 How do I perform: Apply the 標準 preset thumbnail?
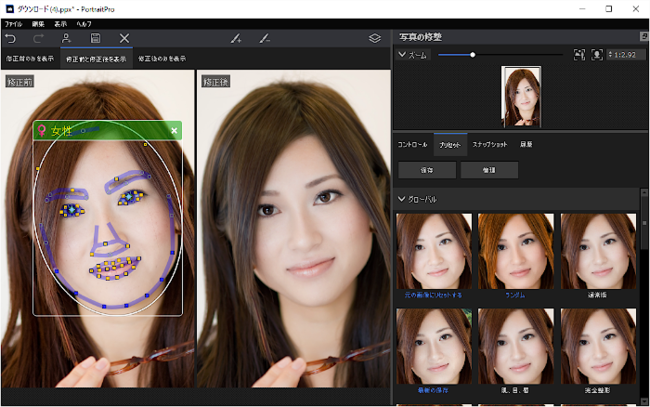point(598,251)
